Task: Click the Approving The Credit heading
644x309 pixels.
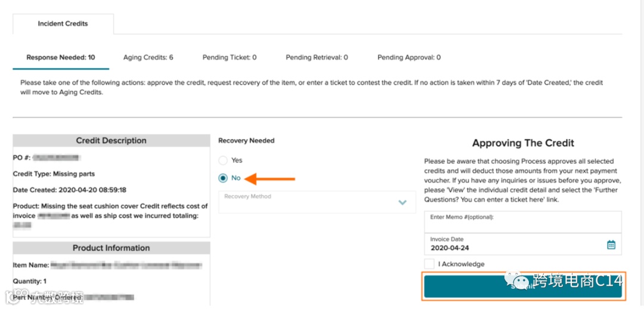Action: [522, 143]
